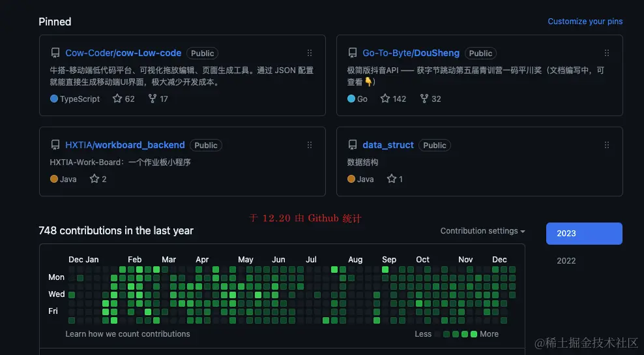Grab the drag handle on data_struct card

pos(607,145)
